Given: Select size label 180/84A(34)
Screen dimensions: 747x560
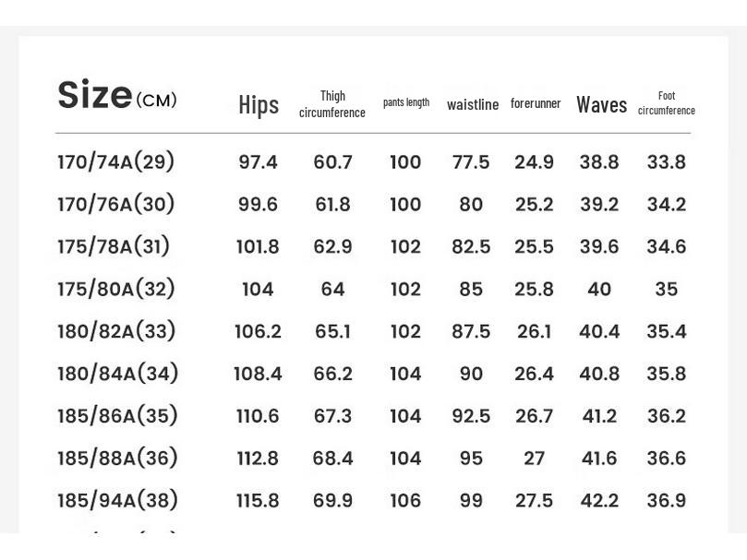Looking at the screenshot, I should click(x=118, y=375).
